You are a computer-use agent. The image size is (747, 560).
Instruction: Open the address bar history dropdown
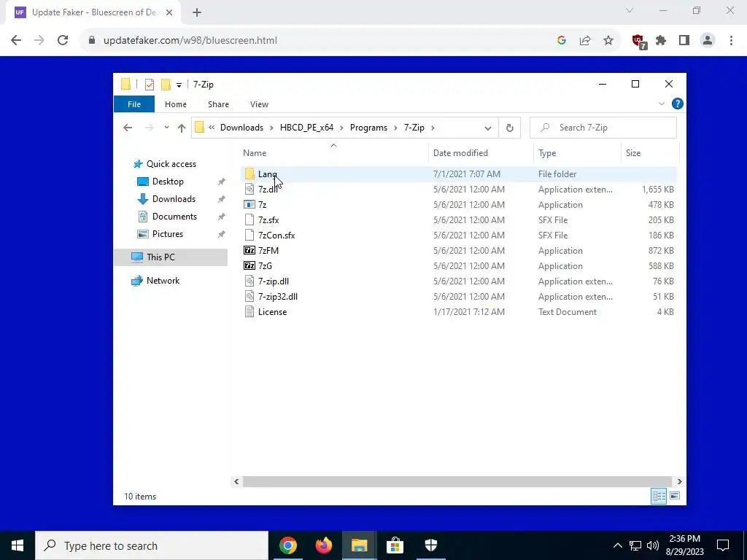tap(488, 128)
